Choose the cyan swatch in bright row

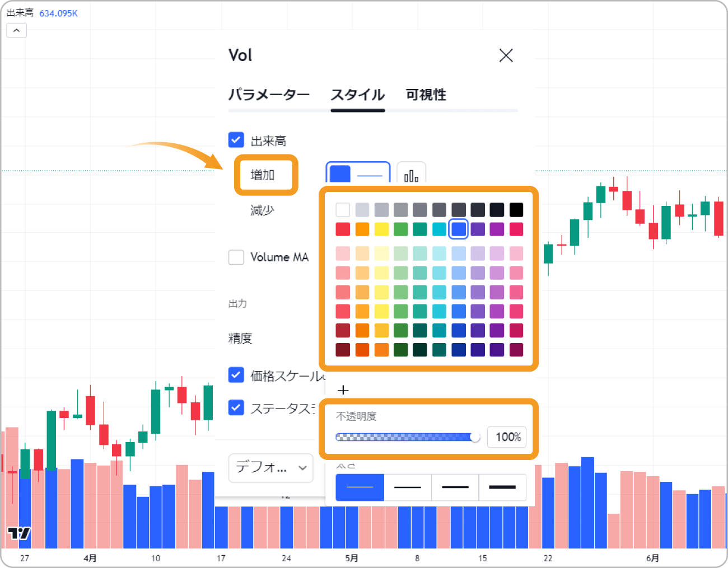point(440,229)
